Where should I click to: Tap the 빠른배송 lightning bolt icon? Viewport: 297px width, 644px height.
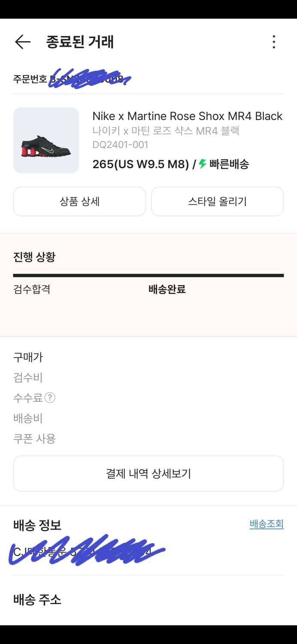coord(201,164)
